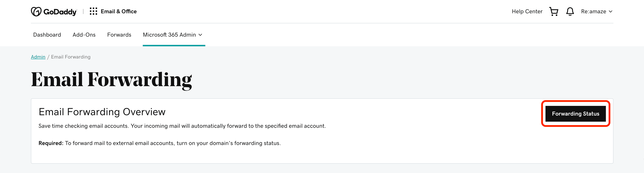Click the bold Required label

click(51, 143)
